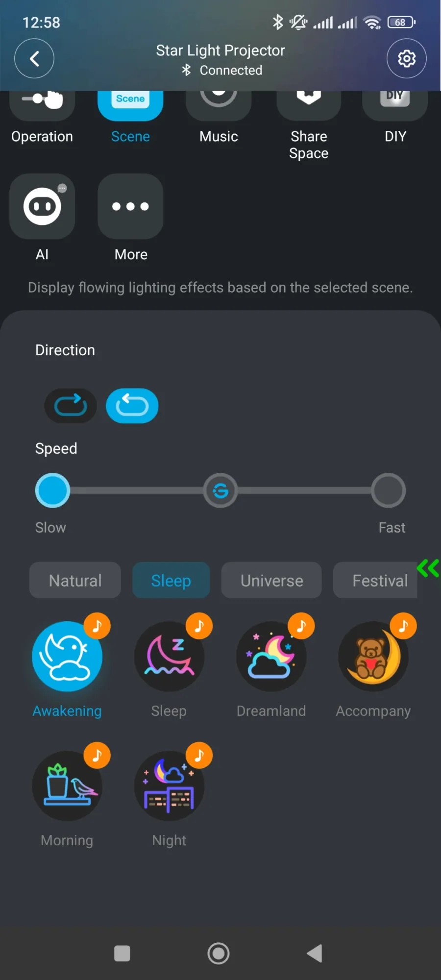This screenshot has height=980, width=441.
Task: Select the Dreamland cloud scene
Action: 271,656
